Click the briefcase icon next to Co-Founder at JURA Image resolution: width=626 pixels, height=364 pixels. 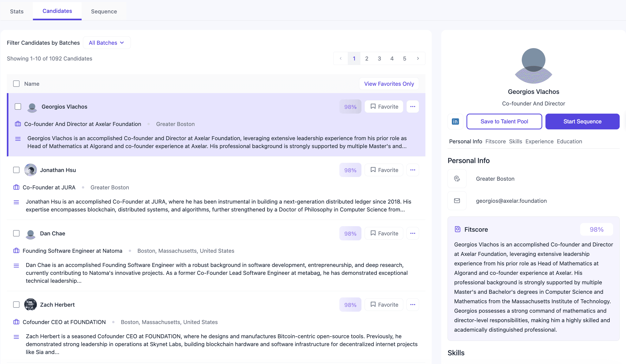point(16,187)
